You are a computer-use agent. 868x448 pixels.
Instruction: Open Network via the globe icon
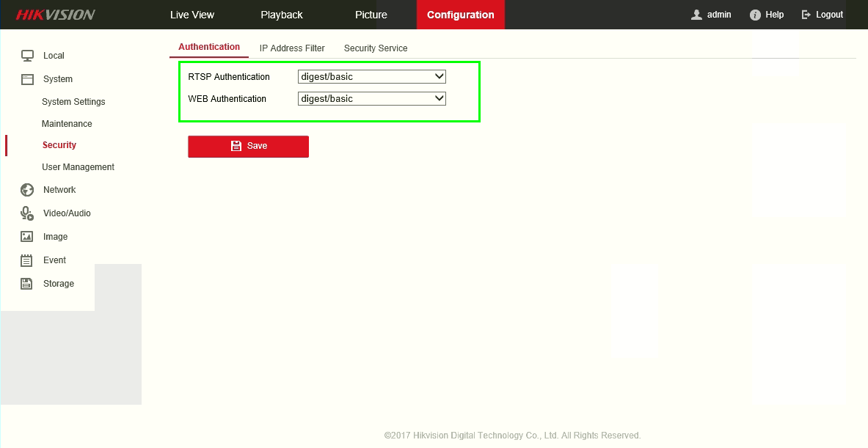click(x=27, y=189)
